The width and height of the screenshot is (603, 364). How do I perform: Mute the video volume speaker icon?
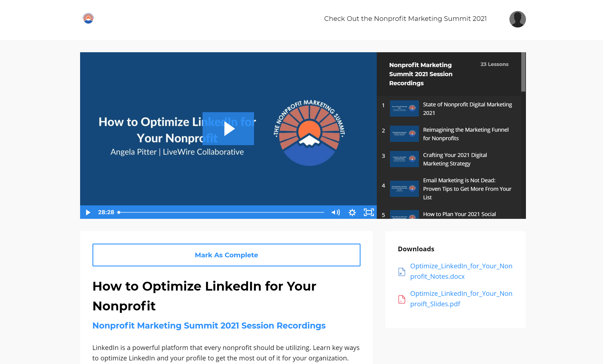(335, 212)
